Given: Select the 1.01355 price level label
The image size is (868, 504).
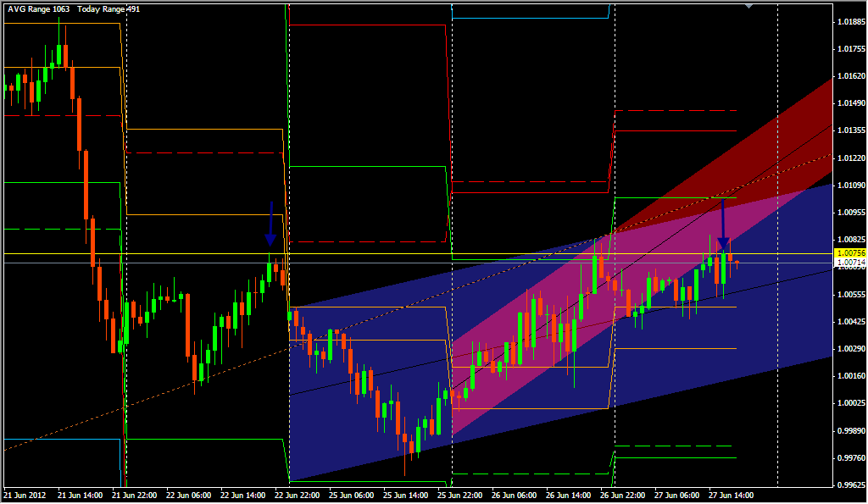Looking at the screenshot, I should pos(851,130).
